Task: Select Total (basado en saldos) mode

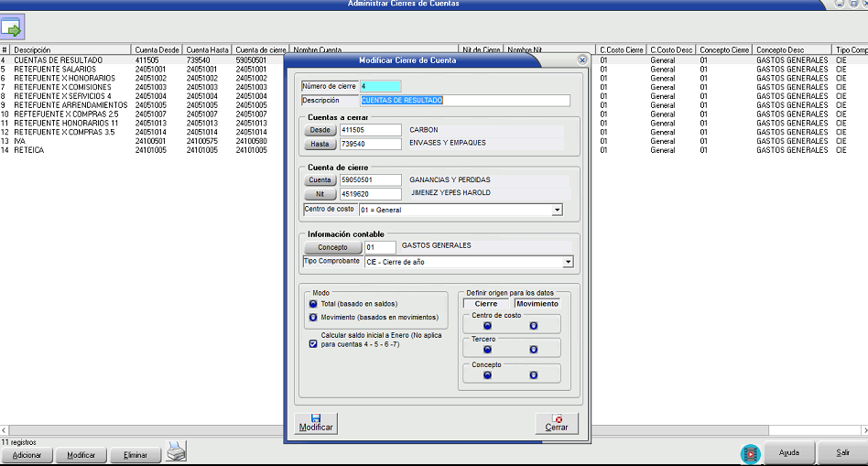Action: [314, 304]
